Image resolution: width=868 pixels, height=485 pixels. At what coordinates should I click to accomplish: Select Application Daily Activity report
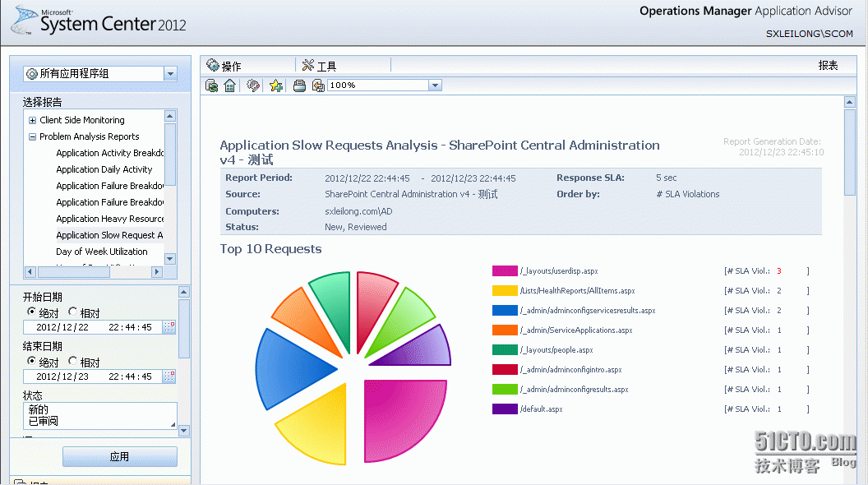[x=104, y=169]
